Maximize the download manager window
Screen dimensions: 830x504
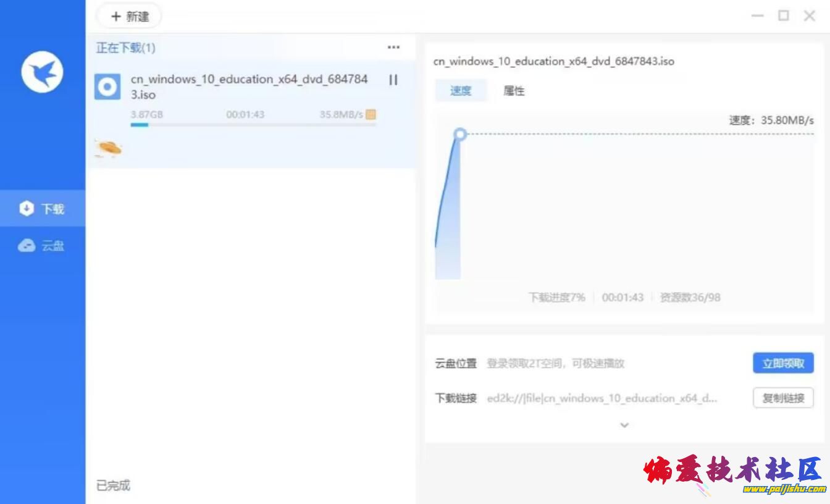[x=784, y=16]
